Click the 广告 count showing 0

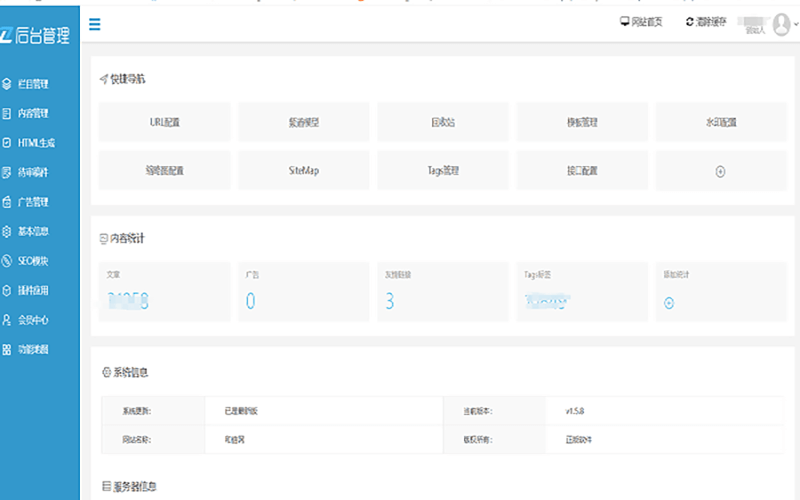[x=251, y=301]
